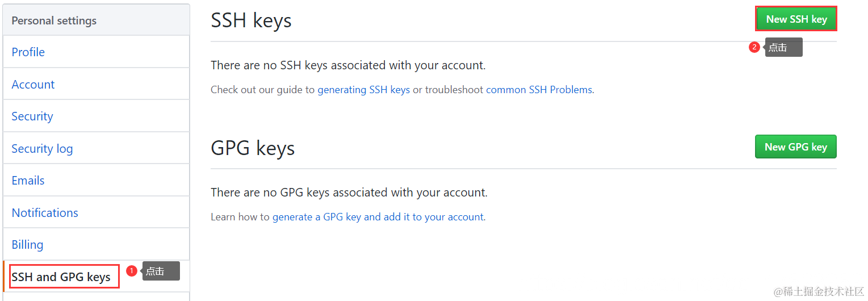868x301 pixels.
Task: Click the Personal settings sidebar header
Action: point(96,20)
